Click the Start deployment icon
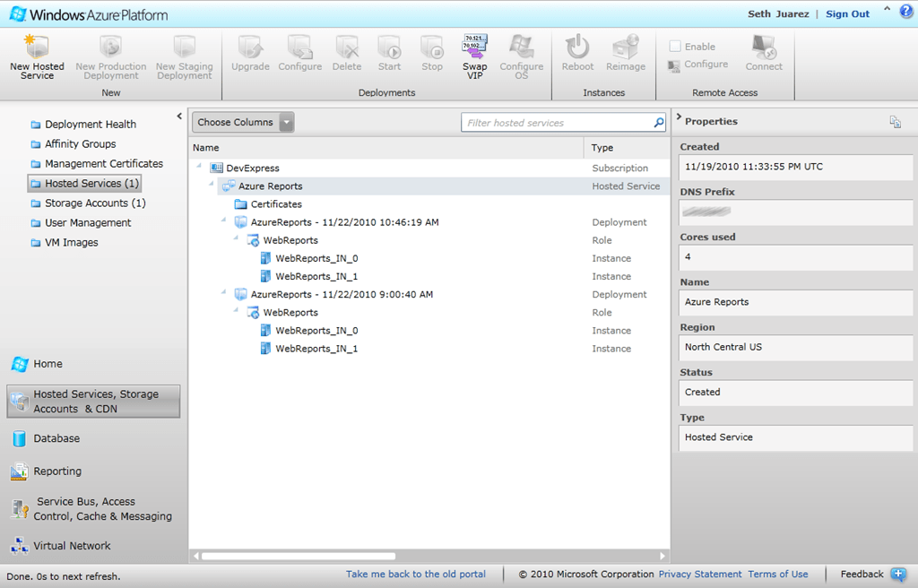Viewport: 918px width, 588px height. coord(389,47)
